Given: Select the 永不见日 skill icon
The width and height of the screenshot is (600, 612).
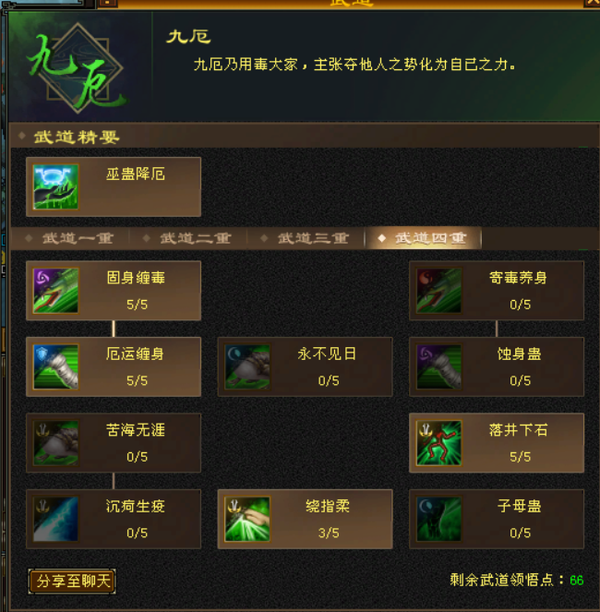Looking at the screenshot, I should [x=247, y=366].
